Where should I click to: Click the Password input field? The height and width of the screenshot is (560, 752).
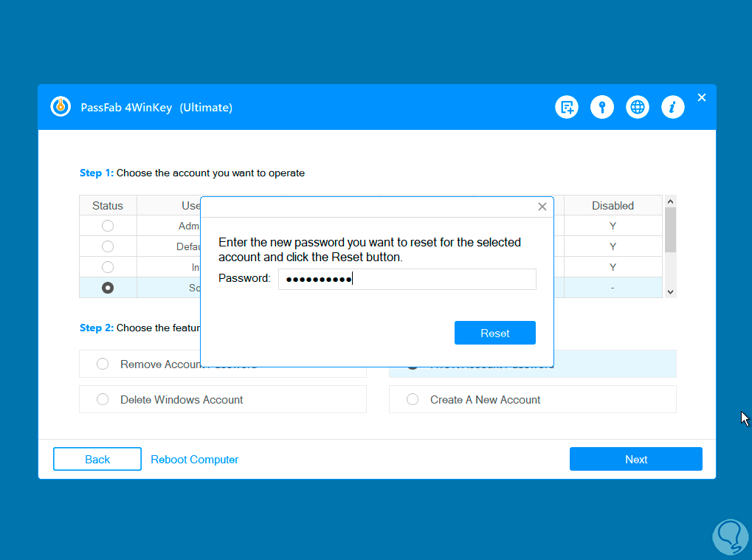(407, 279)
